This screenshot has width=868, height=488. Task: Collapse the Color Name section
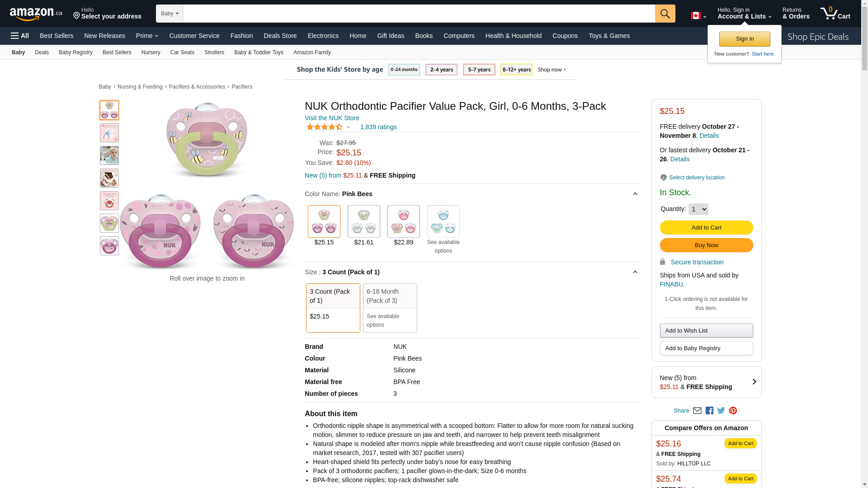[x=635, y=194]
